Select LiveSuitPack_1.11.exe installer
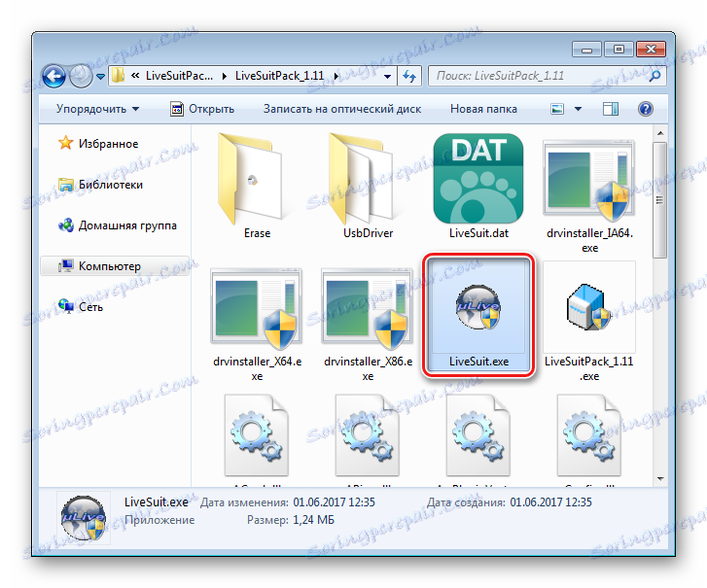707x588 pixels. point(589,322)
